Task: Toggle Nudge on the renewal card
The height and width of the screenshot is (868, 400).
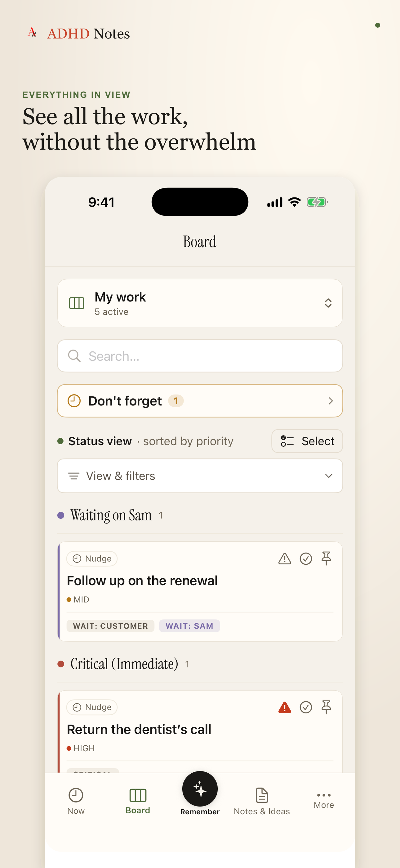Action: (92, 559)
